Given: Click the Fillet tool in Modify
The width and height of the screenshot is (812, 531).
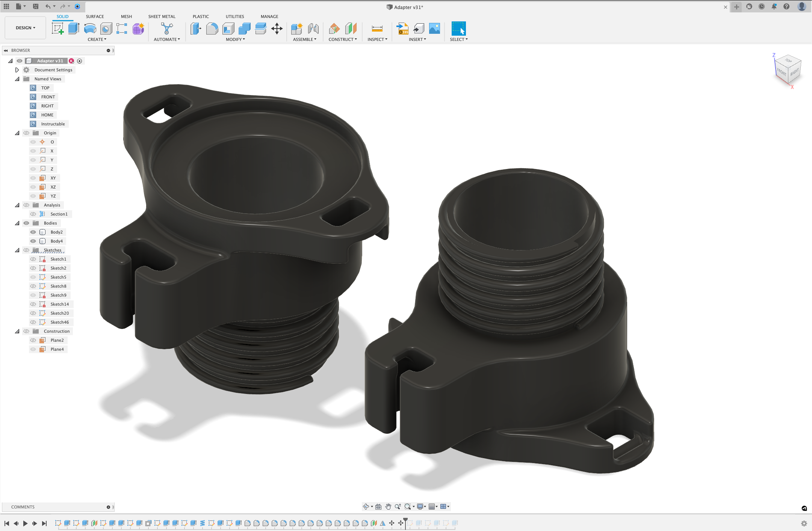Looking at the screenshot, I should pyautogui.click(x=212, y=29).
